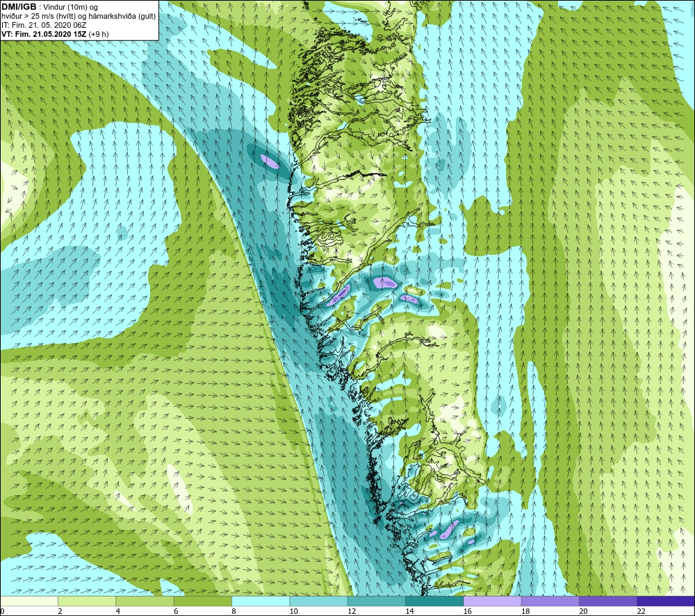The width and height of the screenshot is (695, 616).
Task: Click the legend scale label 10
Action: 294,611
